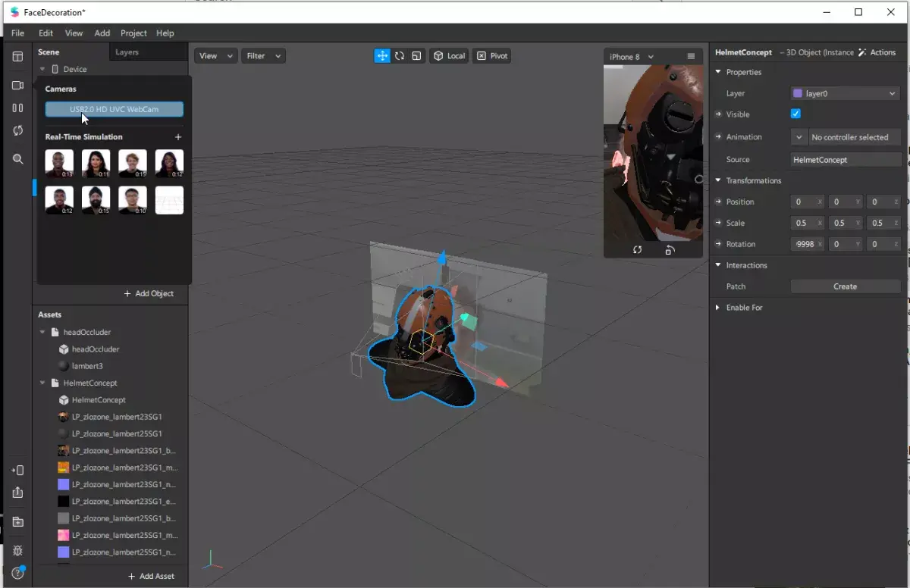Viewport: 910px width, 588px height.
Task: Open the simulator hamburger menu
Action: tap(691, 57)
